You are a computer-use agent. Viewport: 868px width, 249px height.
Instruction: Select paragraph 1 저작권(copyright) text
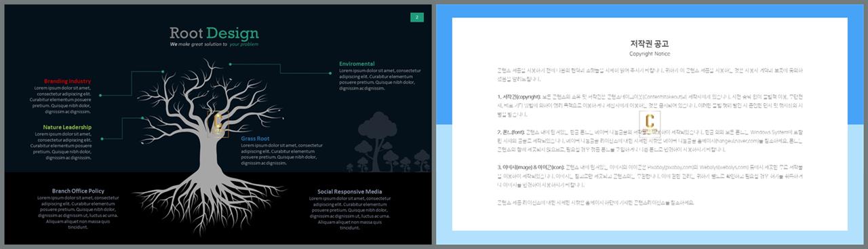coord(650,105)
